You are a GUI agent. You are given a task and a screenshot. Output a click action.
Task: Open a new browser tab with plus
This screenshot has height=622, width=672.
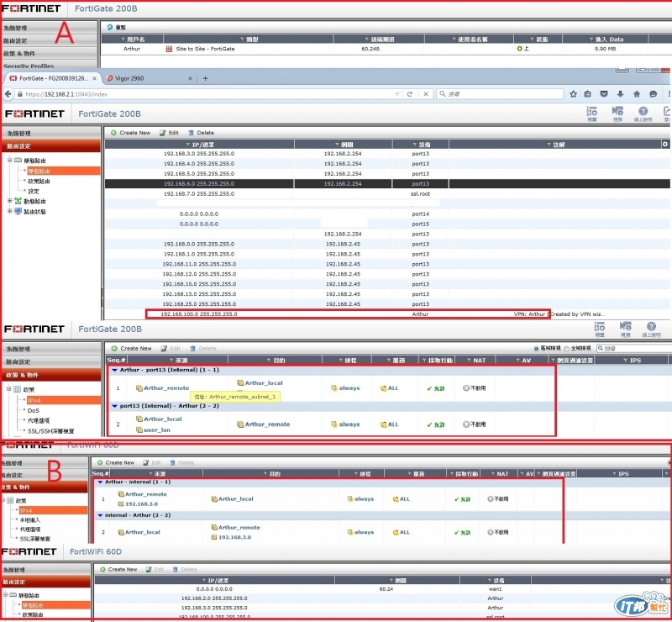point(205,78)
